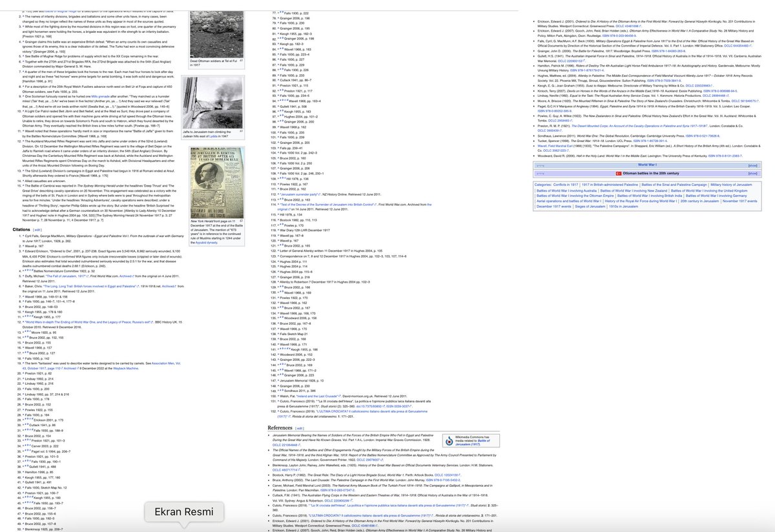Open category Battles involving the Ottoman Empire
This screenshot has height=532, width=775.
point(575,196)
